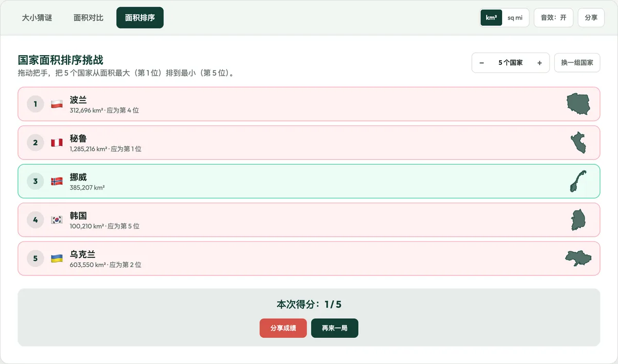Click Poland's map silhouette
This screenshot has height=364, width=618.
[x=578, y=104]
